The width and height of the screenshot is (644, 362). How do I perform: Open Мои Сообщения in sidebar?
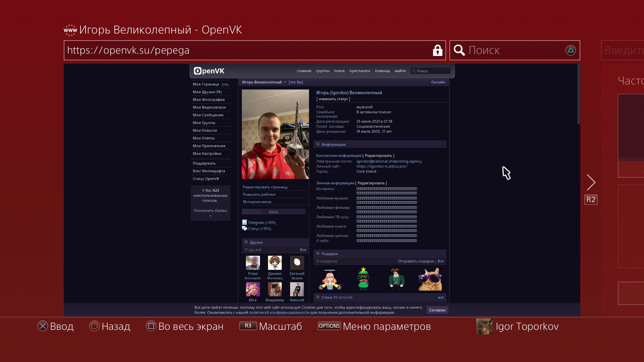coord(208,115)
